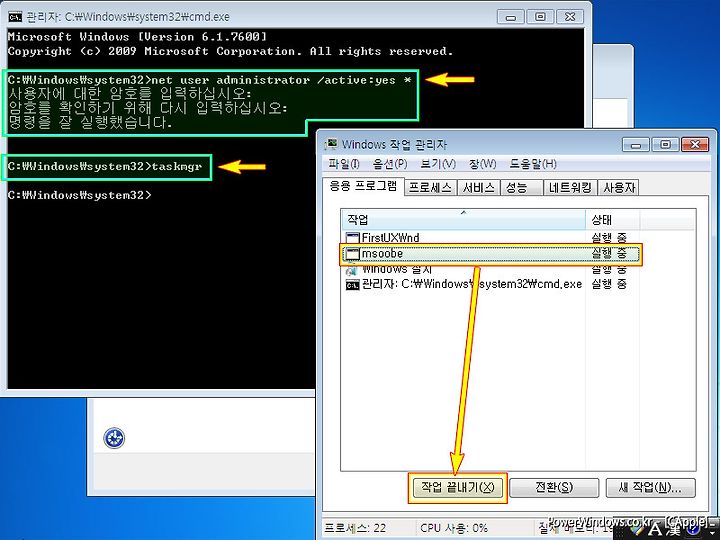720x540 pixels.
Task: Select the msoobe task row
Action: click(491, 254)
